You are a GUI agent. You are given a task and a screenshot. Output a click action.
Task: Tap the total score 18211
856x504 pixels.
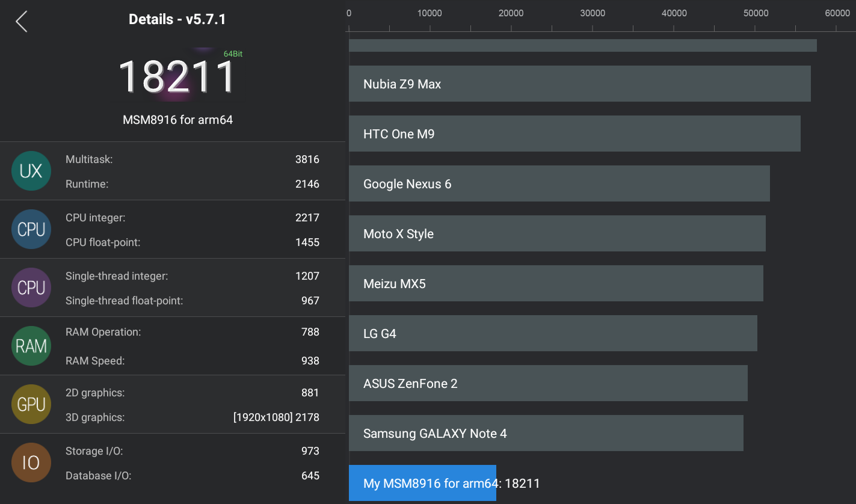pos(177,77)
